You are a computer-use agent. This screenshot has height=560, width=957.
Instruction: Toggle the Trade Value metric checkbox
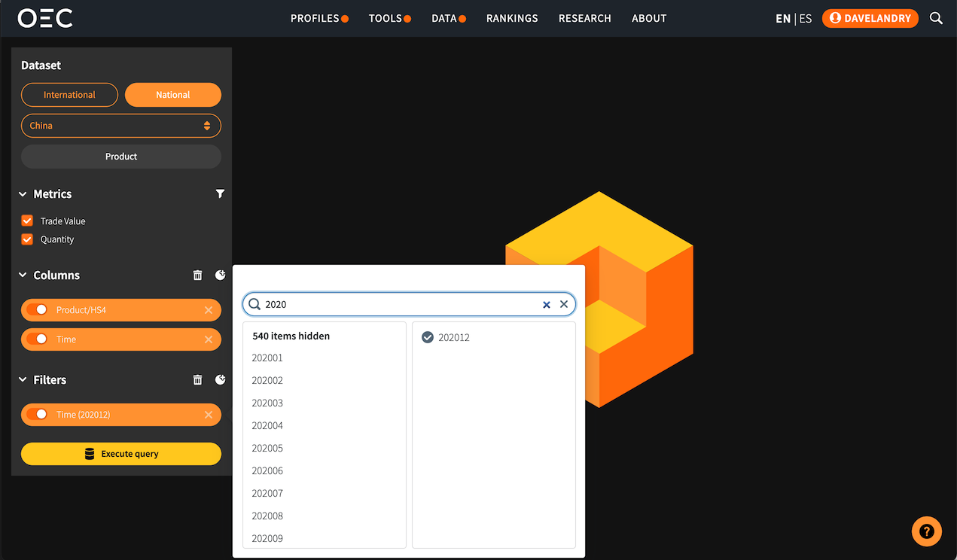pyautogui.click(x=27, y=221)
